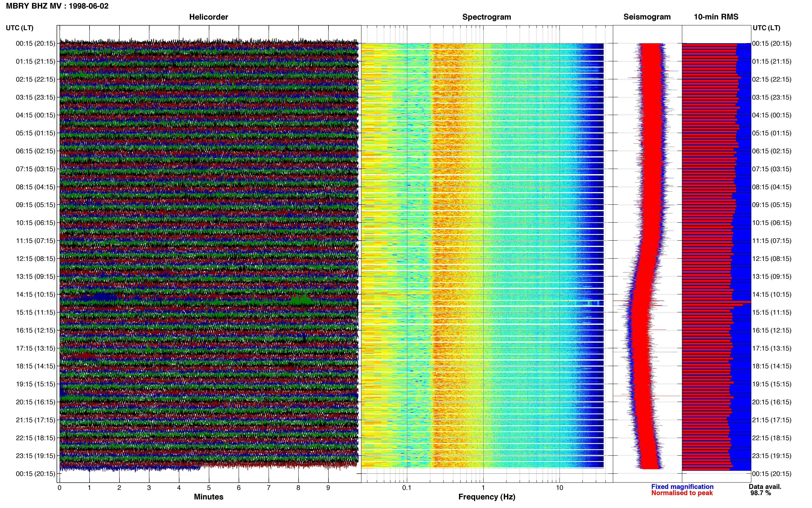Click '03:15 (23:15)' label beside the RMS panel
812x508 pixels.
click(772, 97)
